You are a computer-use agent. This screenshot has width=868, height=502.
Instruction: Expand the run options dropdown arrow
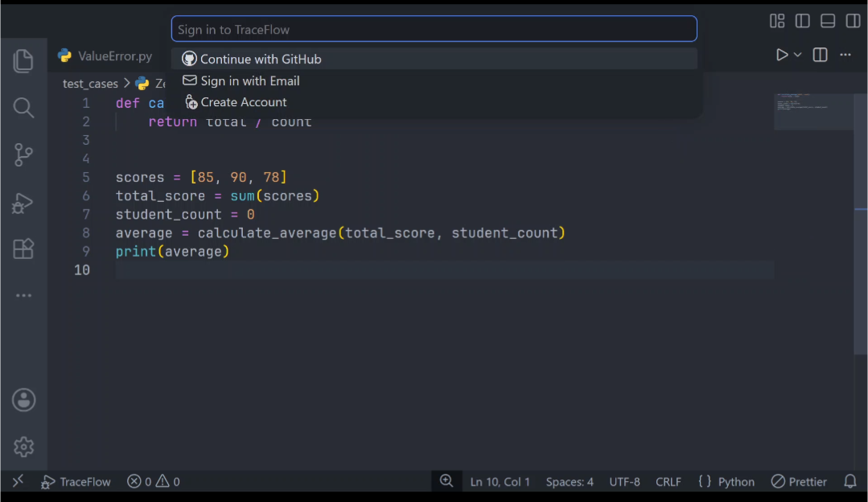[798, 55]
